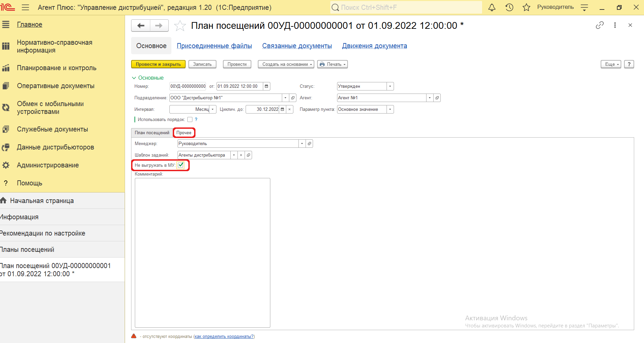644x343 pixels.
Task: Click the Провести button
Action: point(237,64)
